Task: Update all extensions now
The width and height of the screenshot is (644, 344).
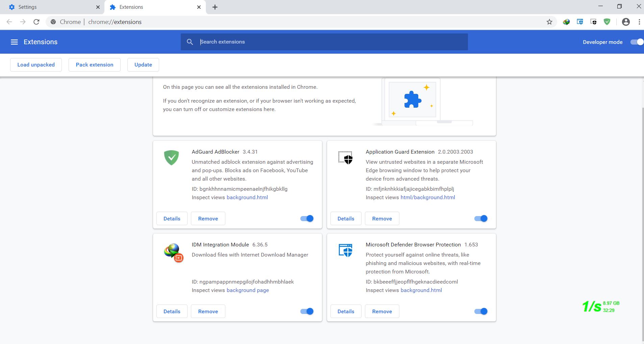Action: click(x=143, y=65)
